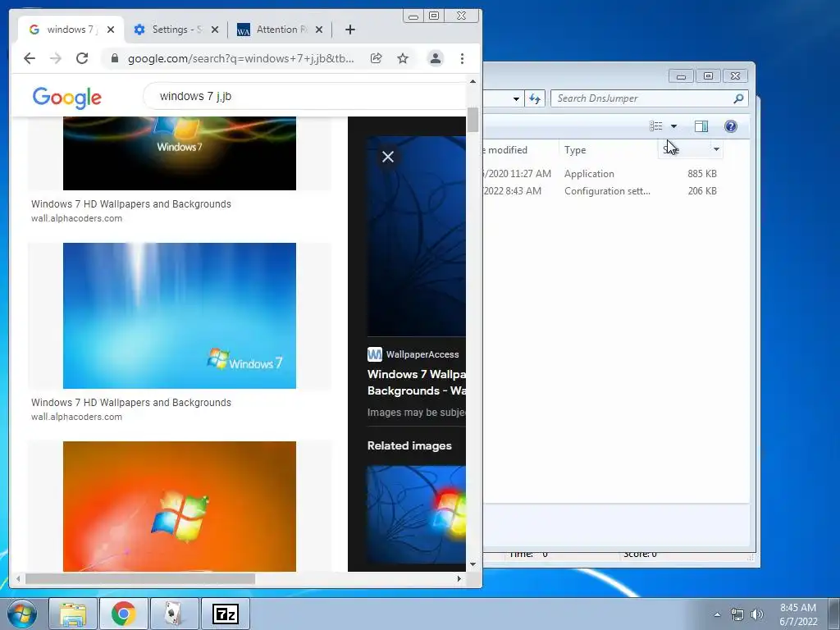Image resolution: width=840 pixels, height=630 pixels.
Task: Open Size column filter dropdown arrow
Action: pos(717,149)
